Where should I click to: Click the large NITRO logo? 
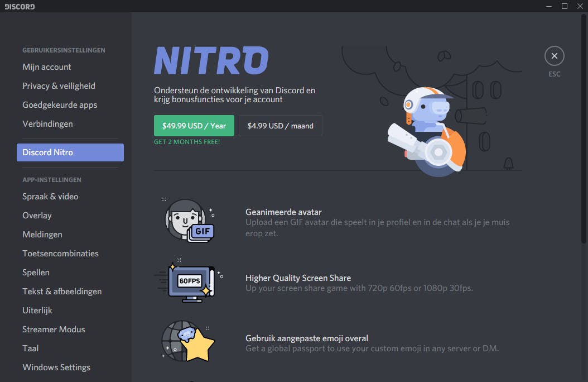pos(211,60)
